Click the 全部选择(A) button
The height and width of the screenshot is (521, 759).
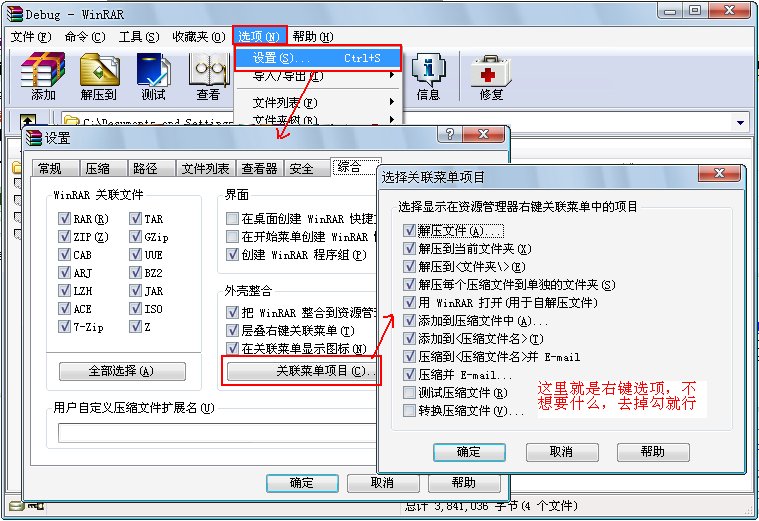[x=122, y=371]
